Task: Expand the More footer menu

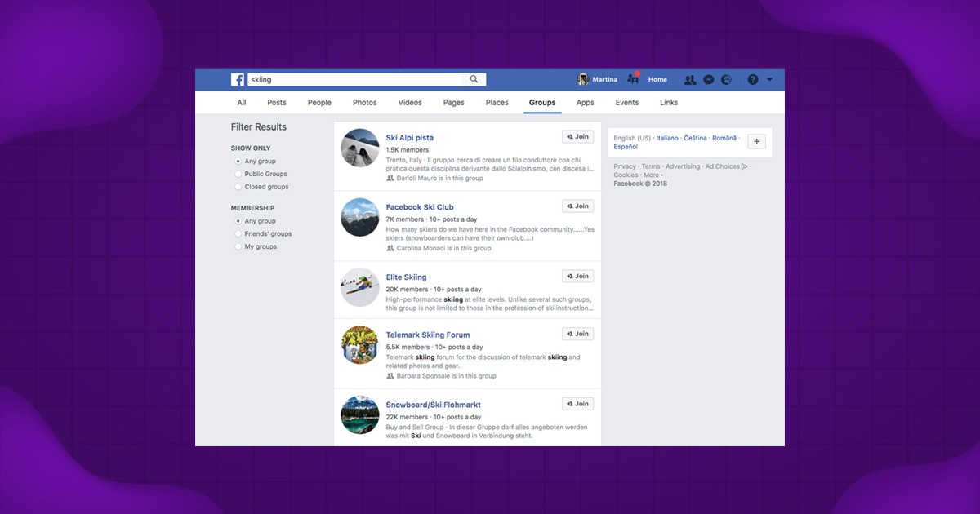Action: [x=652, y=175]
